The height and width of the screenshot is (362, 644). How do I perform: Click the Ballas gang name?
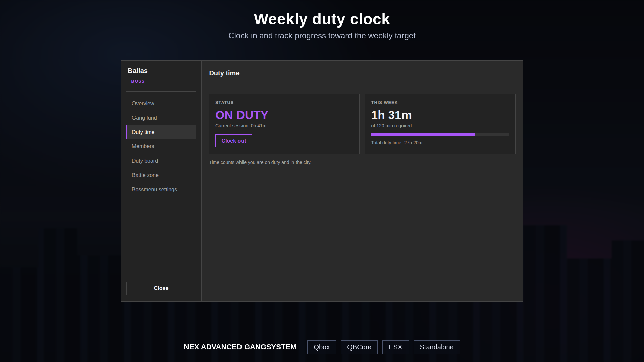click(x=138, y=71)
